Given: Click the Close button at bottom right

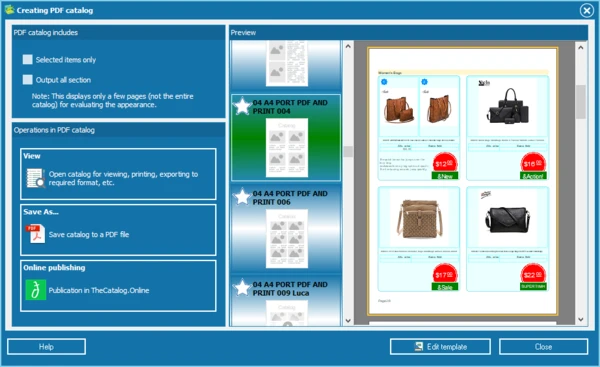Looking at the screenshot, I should pos(543,347).
